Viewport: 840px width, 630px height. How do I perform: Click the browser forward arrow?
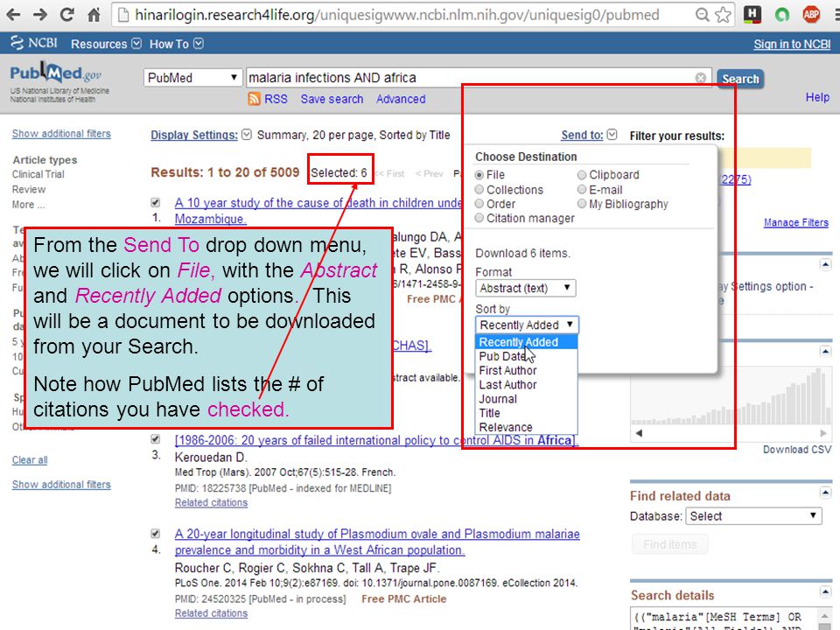point(40,15)
